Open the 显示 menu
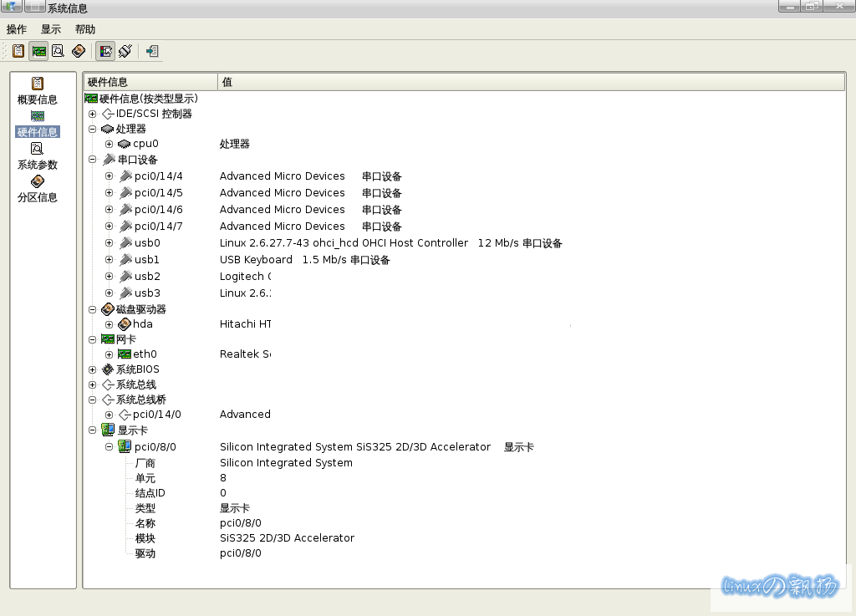Image resolution: width=856 pixels, height=616 pixels. (51, 29)
